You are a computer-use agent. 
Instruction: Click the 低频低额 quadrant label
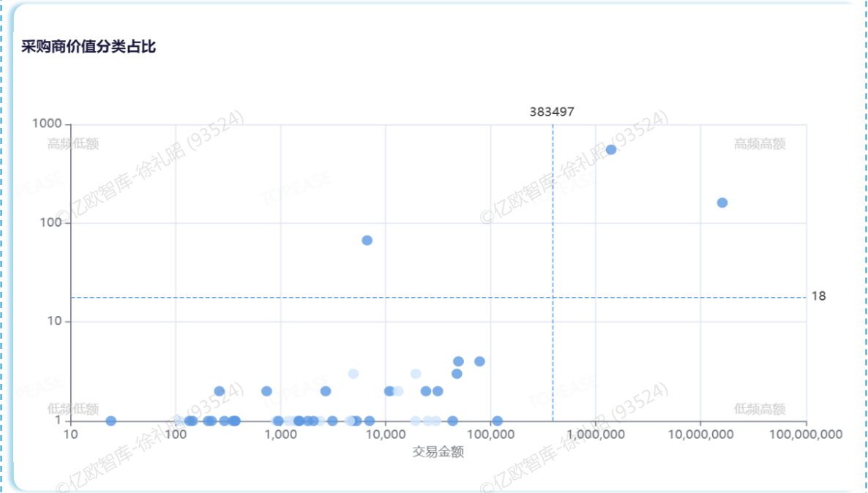[73, 409]
